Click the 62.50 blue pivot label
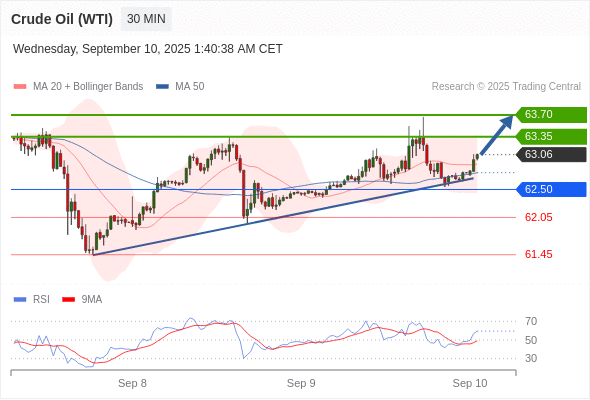Image resolution: width=590 pixels, height=400 pixels. click(x=551, y=189)
